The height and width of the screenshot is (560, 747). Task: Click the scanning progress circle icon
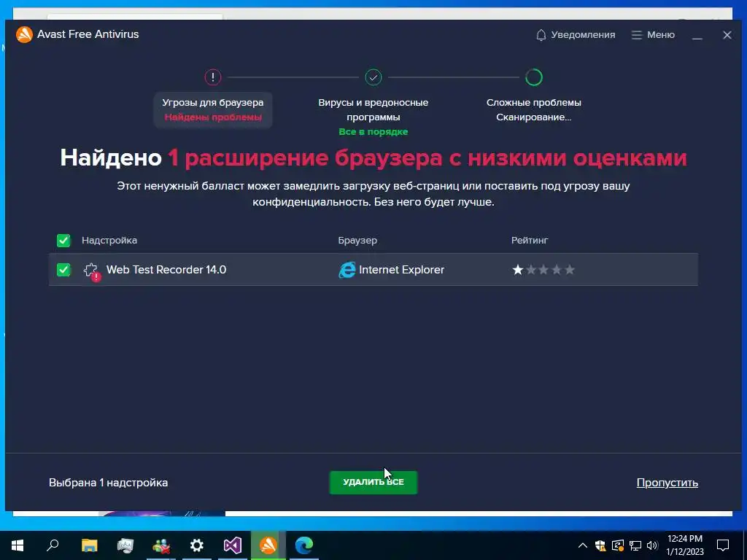[534, 77]
